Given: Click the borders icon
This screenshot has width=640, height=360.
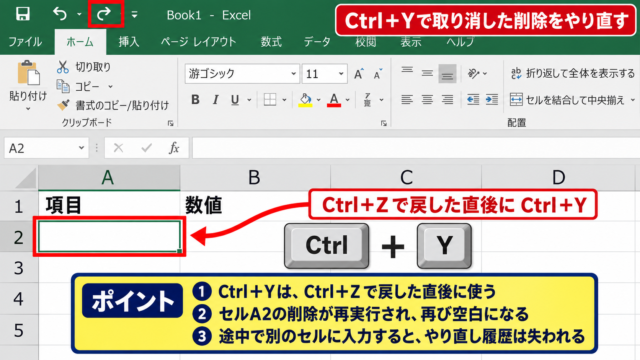Looking at the screenshot, I should (270, 100).
